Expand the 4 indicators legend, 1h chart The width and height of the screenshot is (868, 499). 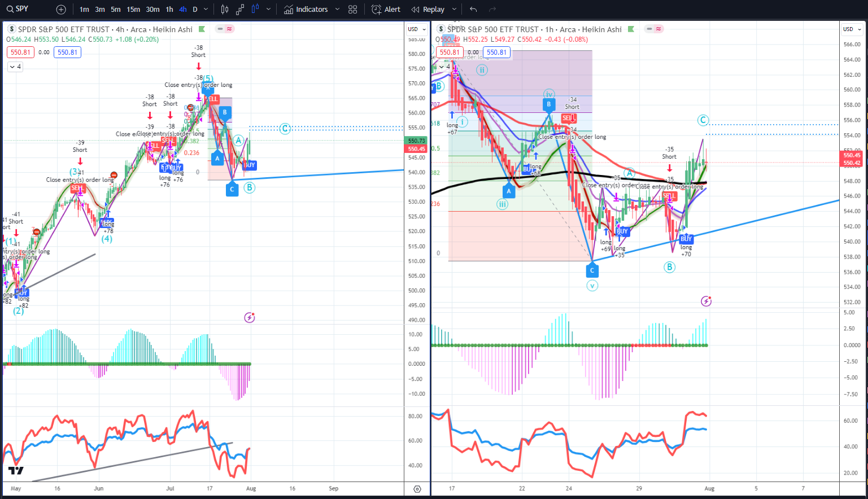(445, 67)
